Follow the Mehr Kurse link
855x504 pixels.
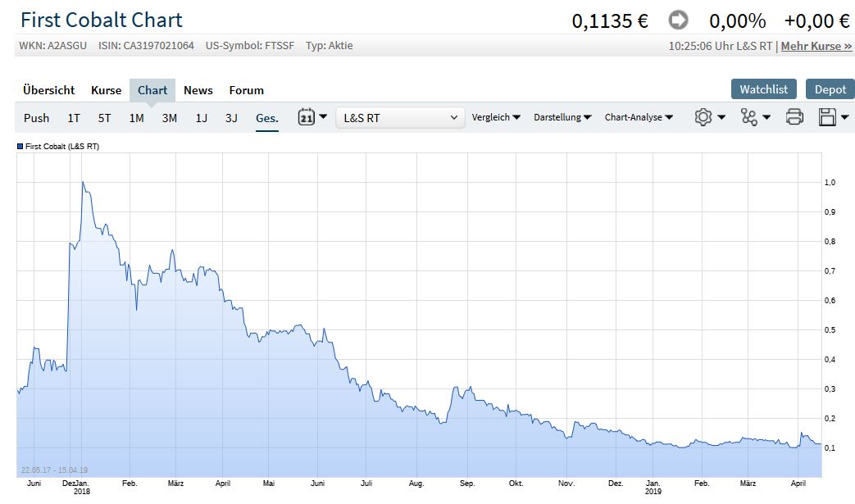pos(816,47)
